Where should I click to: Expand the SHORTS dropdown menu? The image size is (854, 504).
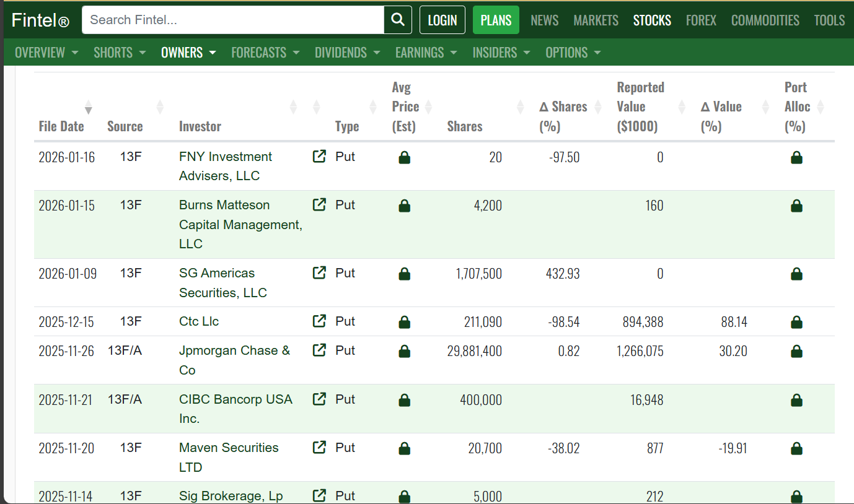(x=120, y=53)
